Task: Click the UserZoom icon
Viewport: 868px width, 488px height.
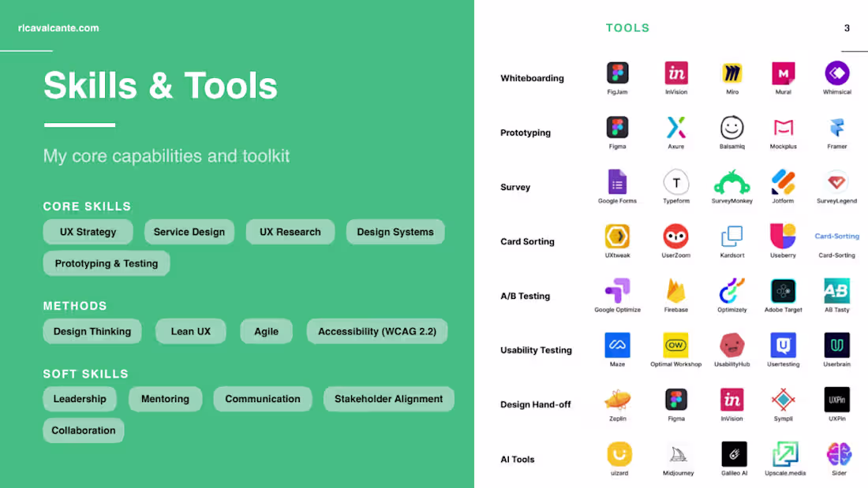Action: tap(676, 237)
